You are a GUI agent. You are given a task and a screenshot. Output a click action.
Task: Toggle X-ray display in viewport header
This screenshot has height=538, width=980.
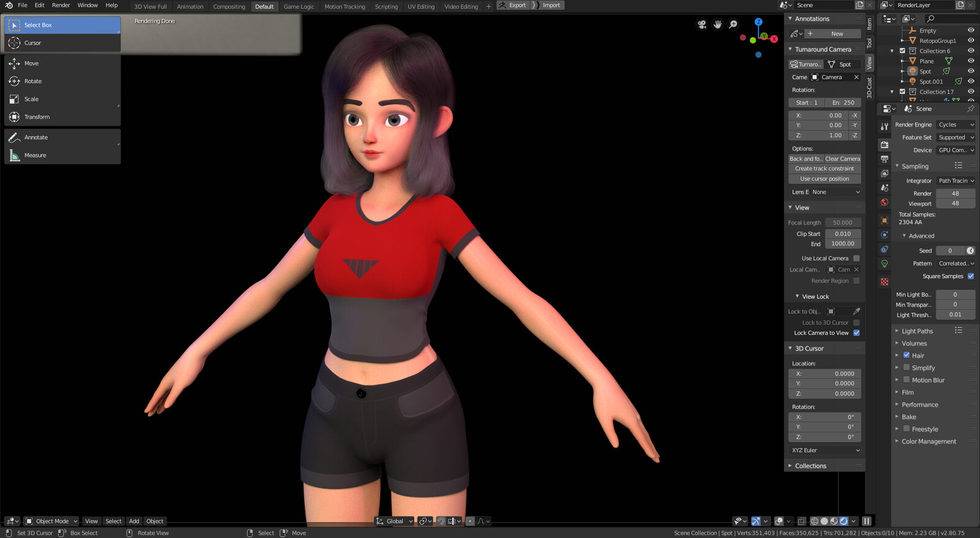(x=801, y=521)
